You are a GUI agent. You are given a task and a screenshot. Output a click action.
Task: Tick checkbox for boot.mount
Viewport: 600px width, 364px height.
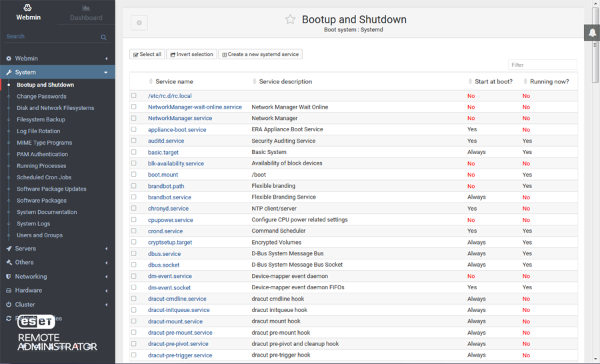pos(133,174)
